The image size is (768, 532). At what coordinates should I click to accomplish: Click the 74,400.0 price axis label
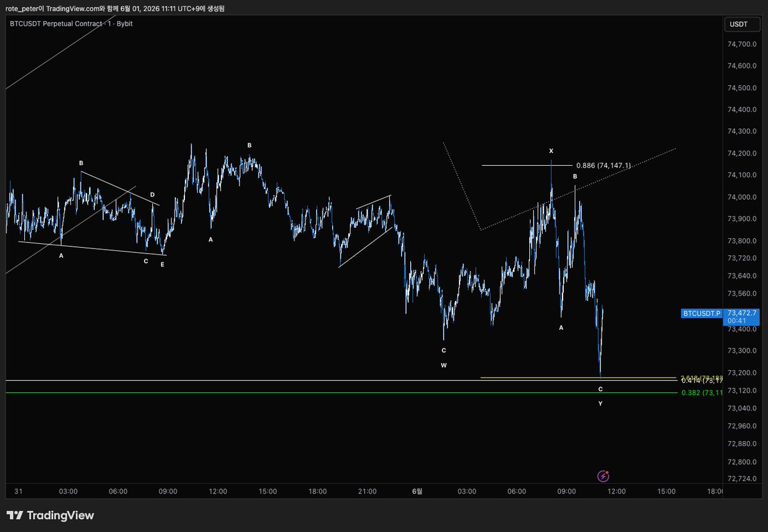point(741,109)
